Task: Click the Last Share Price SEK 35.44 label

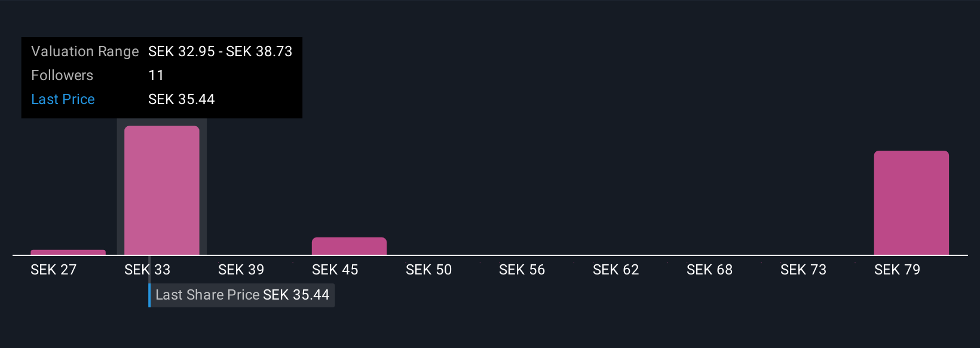Action: [242, 295]
